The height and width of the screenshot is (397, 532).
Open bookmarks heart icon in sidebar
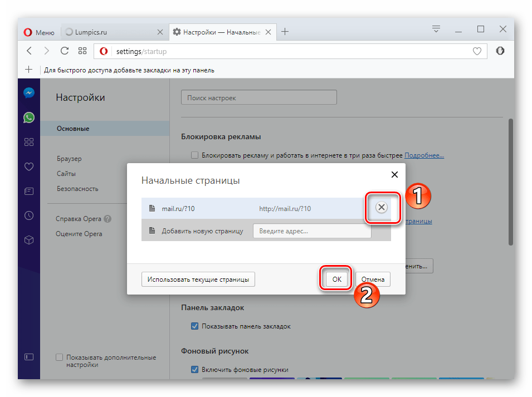coord(29,166)
